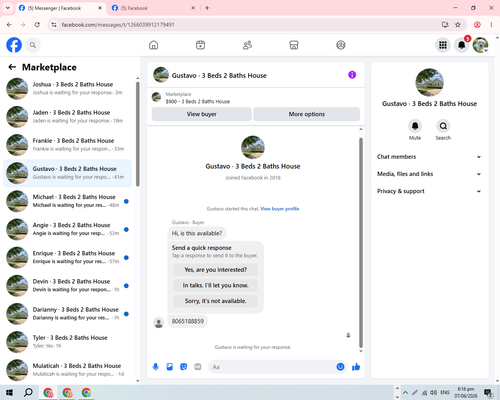500x400 pixels.
Task: Search within the Gustavo conversation
Action: (443, 126)
